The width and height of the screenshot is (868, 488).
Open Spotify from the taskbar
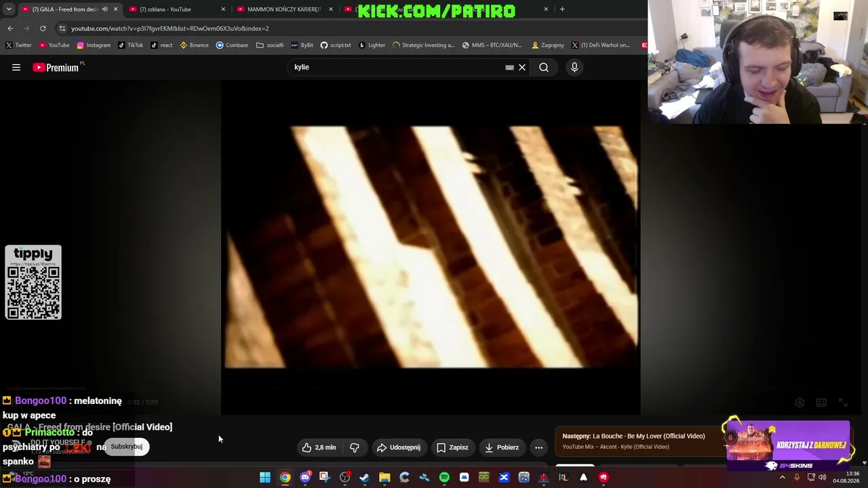(x=444, y=477)
